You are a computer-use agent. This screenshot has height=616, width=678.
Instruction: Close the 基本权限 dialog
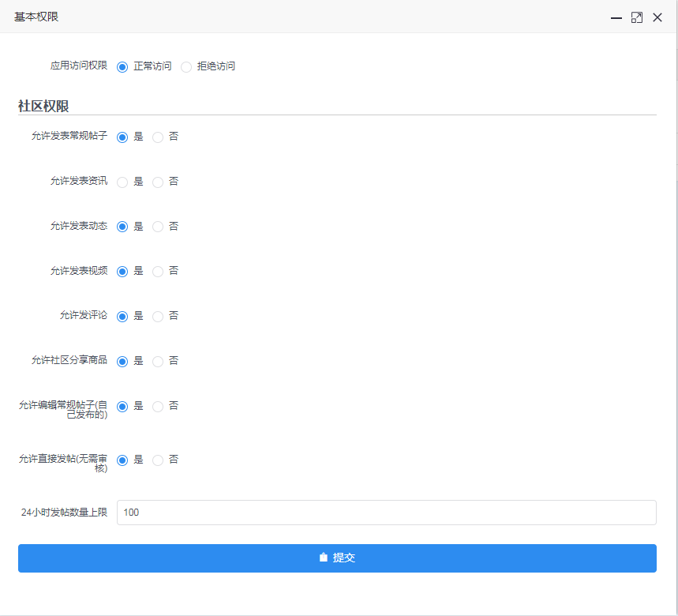657,17
